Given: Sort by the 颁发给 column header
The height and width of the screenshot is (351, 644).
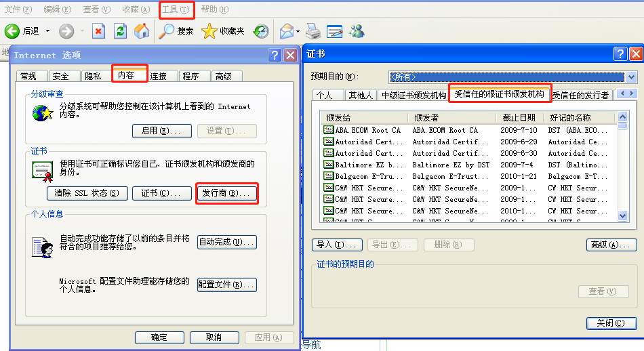Looking at the screenshot, I should [x=364, y=118].
